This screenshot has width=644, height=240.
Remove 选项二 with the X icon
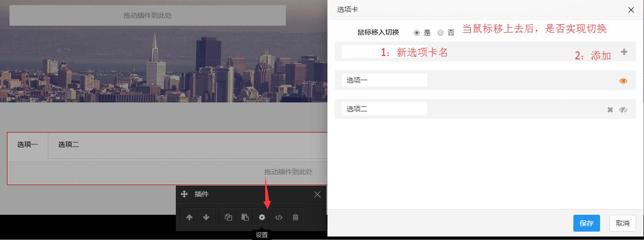pyautogui.click(x=610, y=110)
